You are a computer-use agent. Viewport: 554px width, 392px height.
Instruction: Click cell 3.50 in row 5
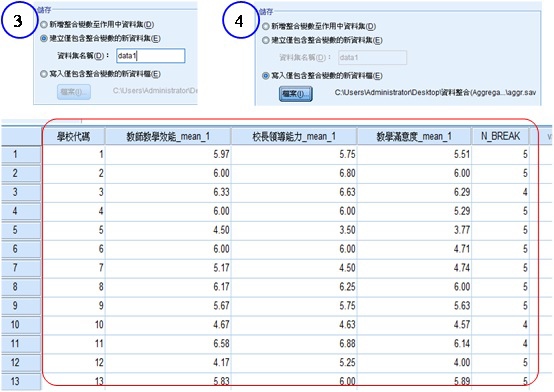(294, 230)
